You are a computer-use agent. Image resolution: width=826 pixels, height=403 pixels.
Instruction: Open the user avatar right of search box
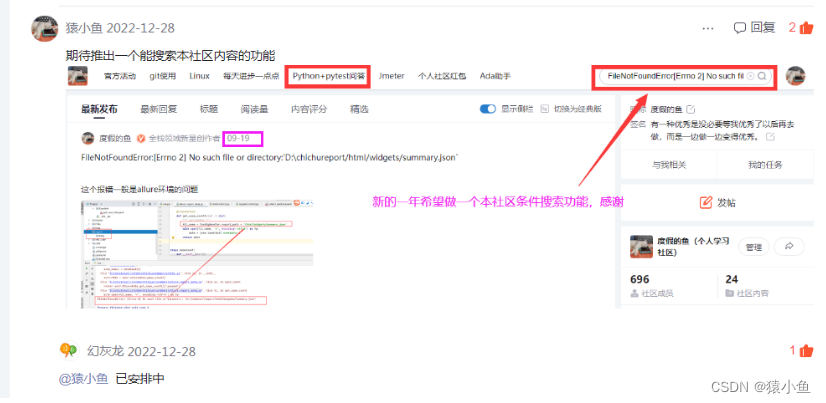click(x=795, y=76)
